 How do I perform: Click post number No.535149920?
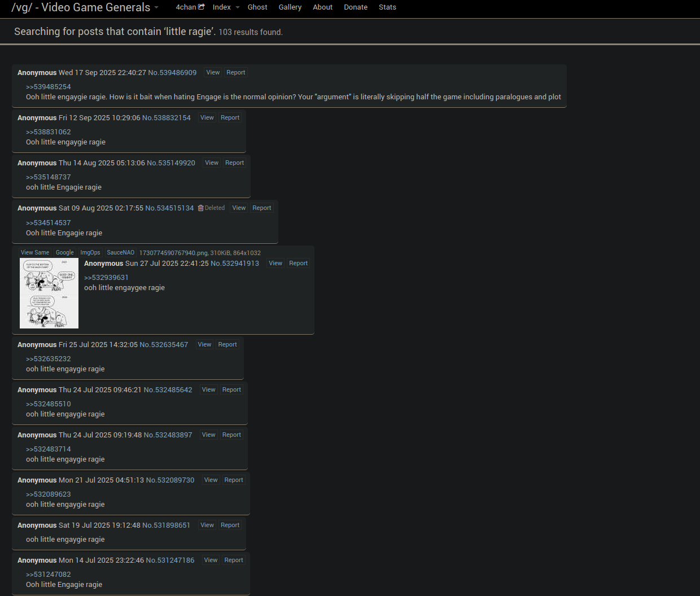click(171, 163)
